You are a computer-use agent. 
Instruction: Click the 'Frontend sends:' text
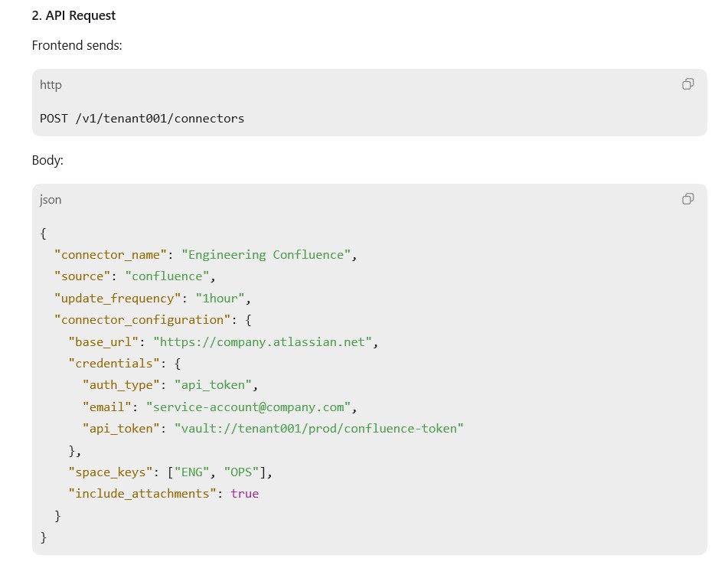pyautogui.click(x=77, y=45)
